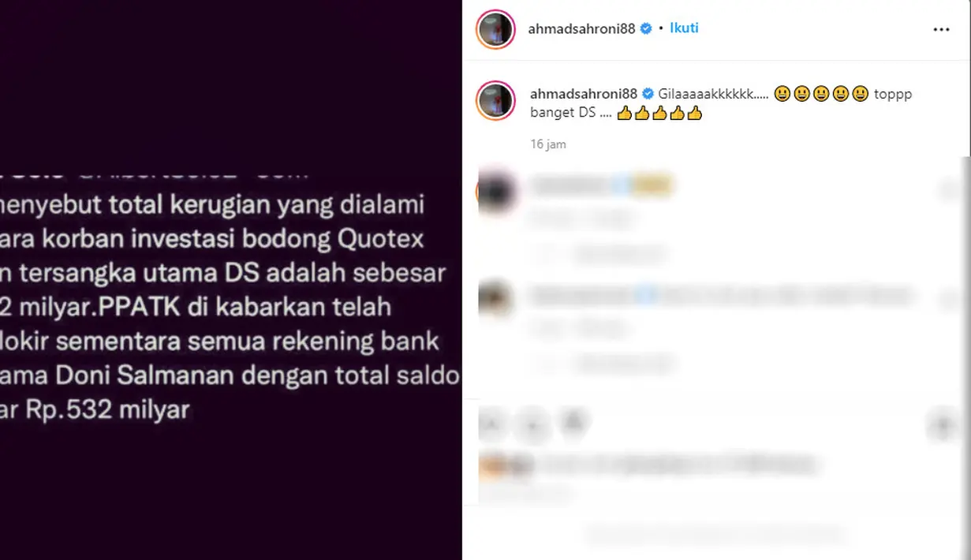Click the 16 jam timestamp
Screen dimensions: 971x560
click(548, 144)
